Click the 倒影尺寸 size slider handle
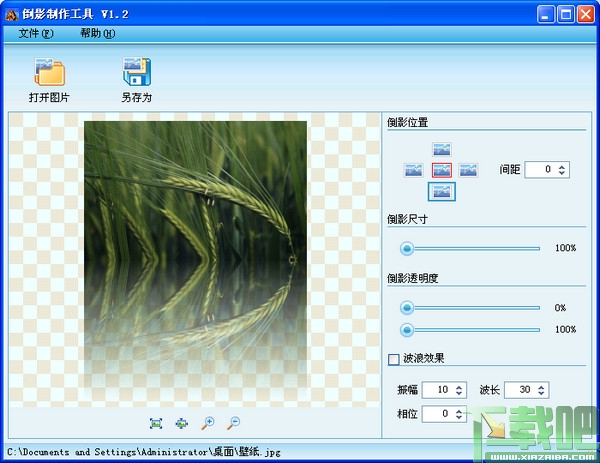The height and width of the screenshot is (463, 600). click(x=407, y=248)
